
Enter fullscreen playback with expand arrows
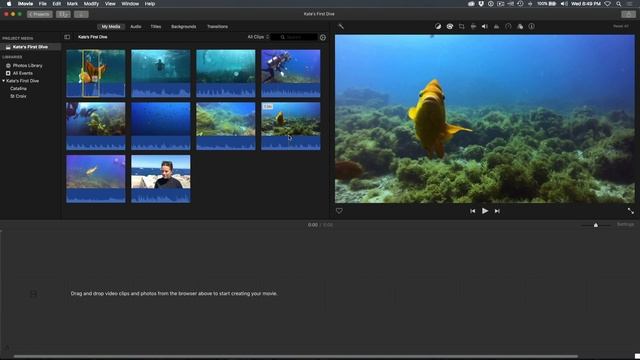pos(631,211)
